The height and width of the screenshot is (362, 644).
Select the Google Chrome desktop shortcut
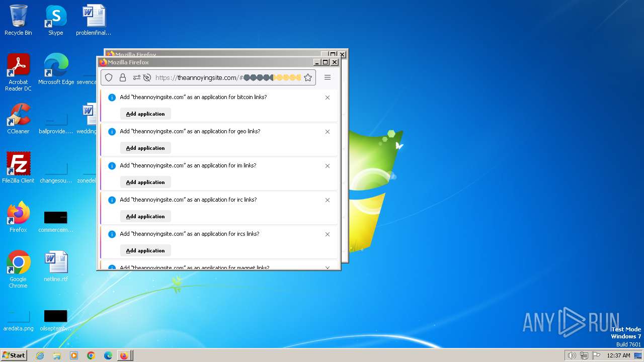[x=18, y=269]
